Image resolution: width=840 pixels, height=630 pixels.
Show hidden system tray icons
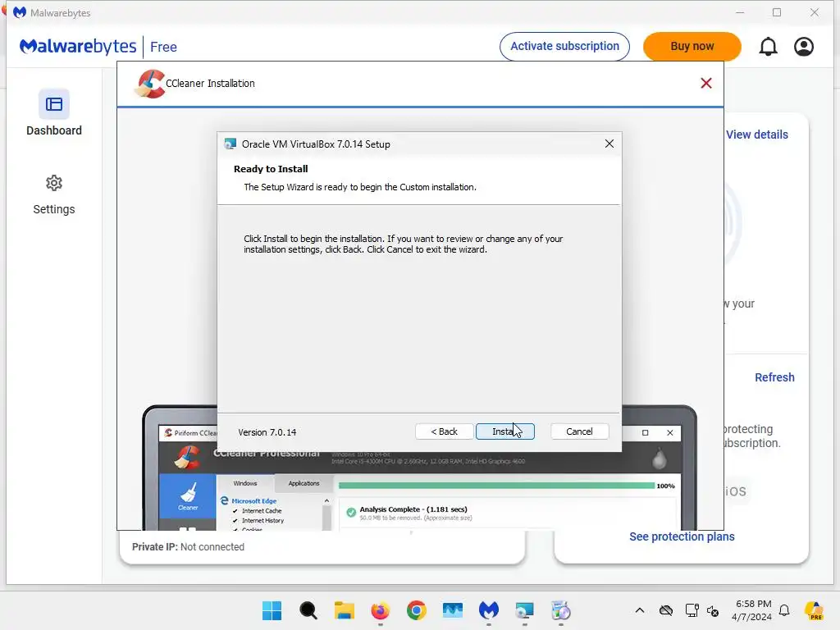point(640,610)
